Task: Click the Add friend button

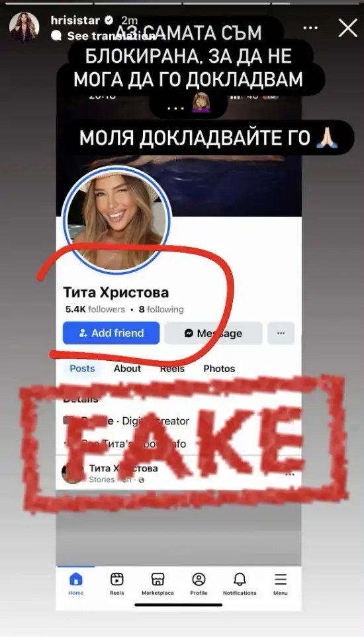Action: 111,333
